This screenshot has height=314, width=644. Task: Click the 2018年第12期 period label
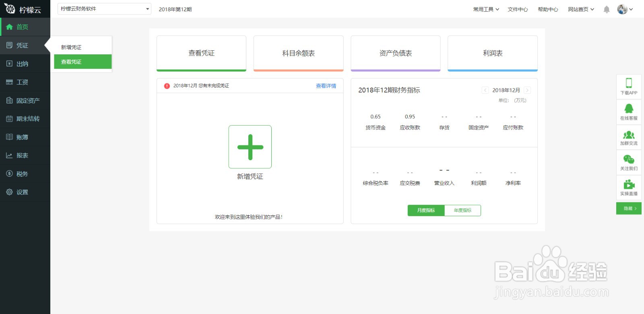[175, 9]
